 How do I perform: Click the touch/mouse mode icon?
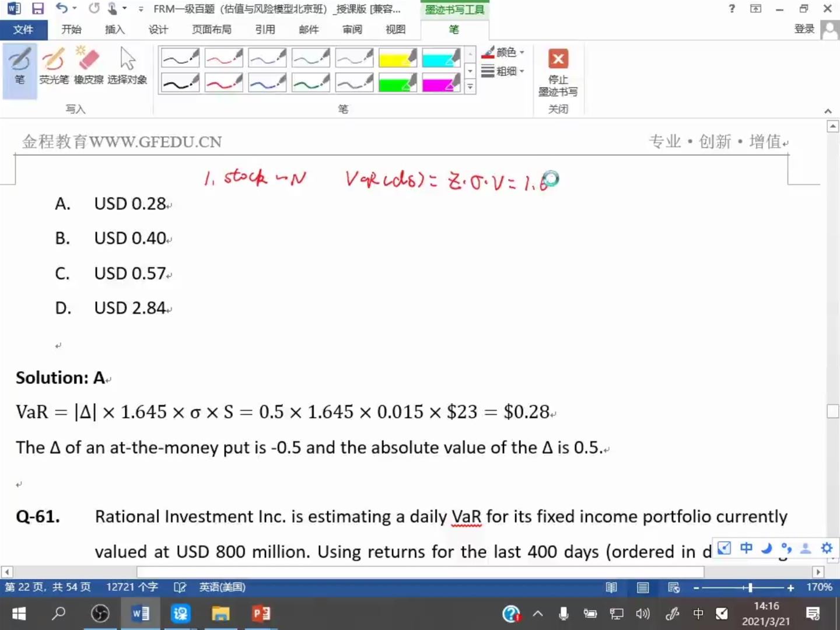[112, 9]
